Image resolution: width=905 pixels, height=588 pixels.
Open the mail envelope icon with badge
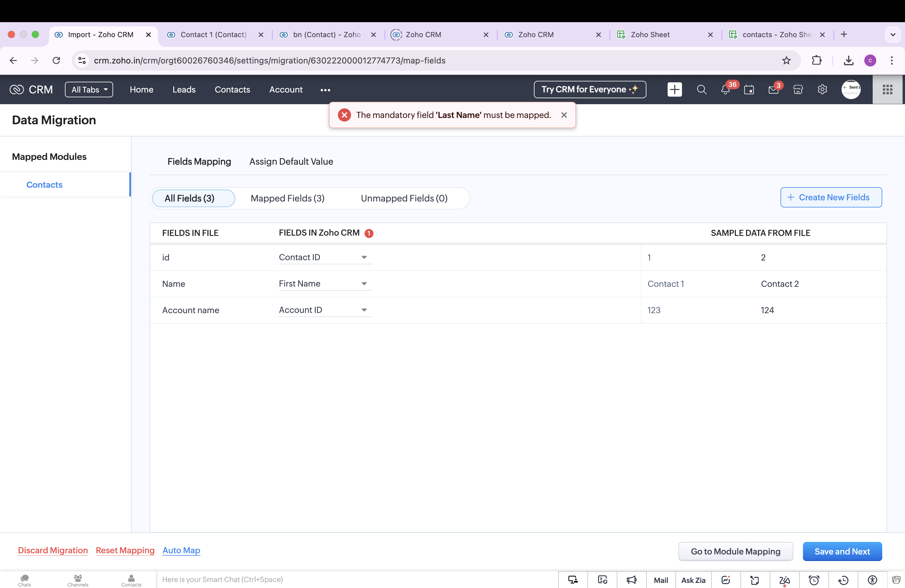tap(773, 90)
